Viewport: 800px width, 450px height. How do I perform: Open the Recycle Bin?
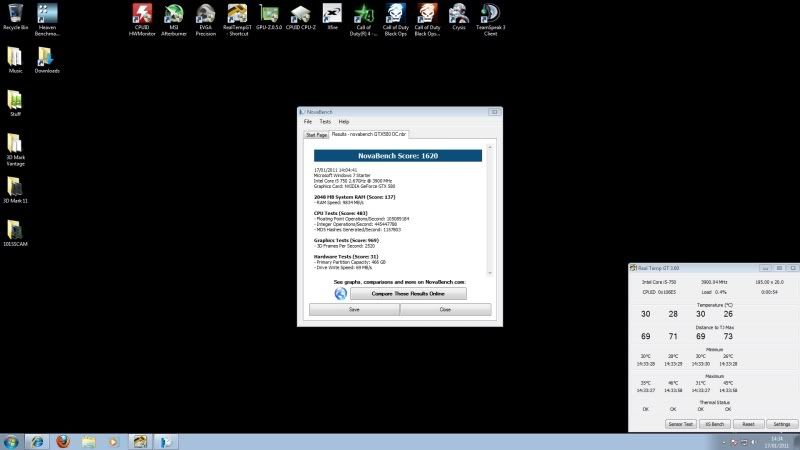(15, 14)
